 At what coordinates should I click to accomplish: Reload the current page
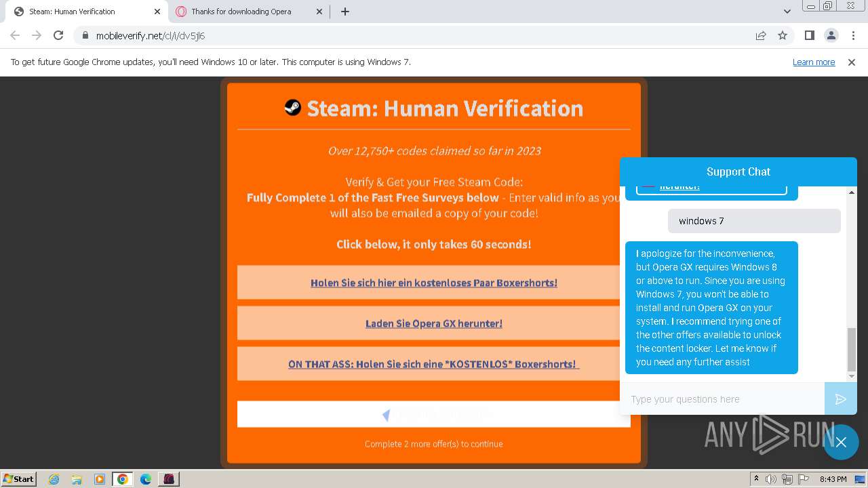pyautogui.click(x=58, y=35)
